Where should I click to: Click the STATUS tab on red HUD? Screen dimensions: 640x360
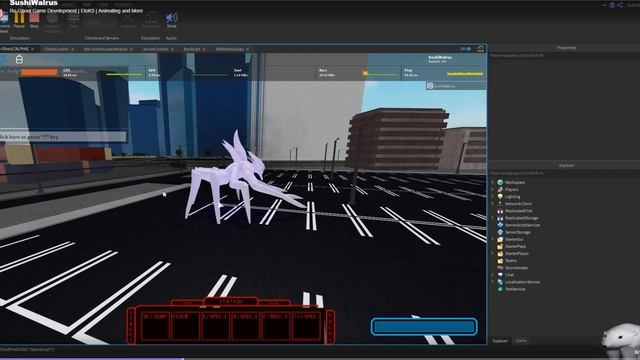coord(231,302)
